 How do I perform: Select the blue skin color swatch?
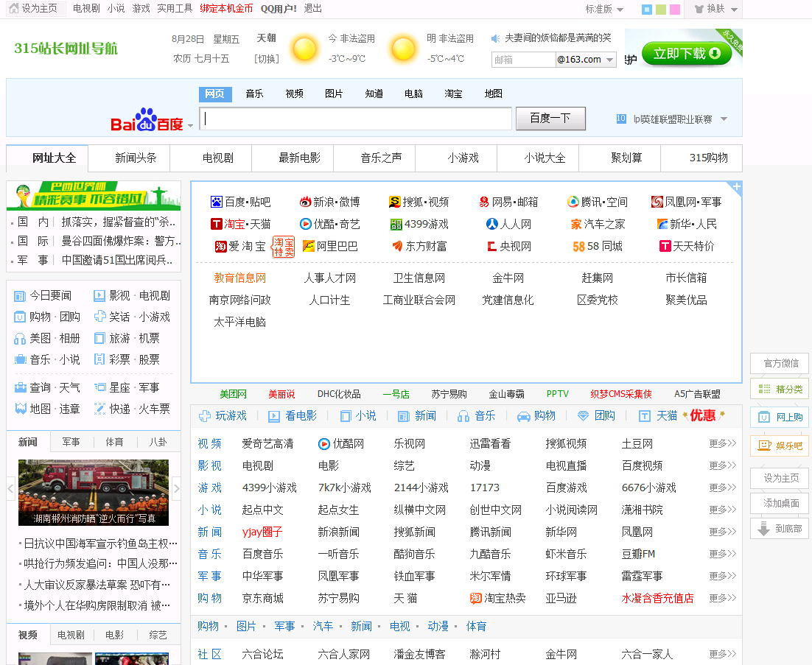(x=647, y=10)
